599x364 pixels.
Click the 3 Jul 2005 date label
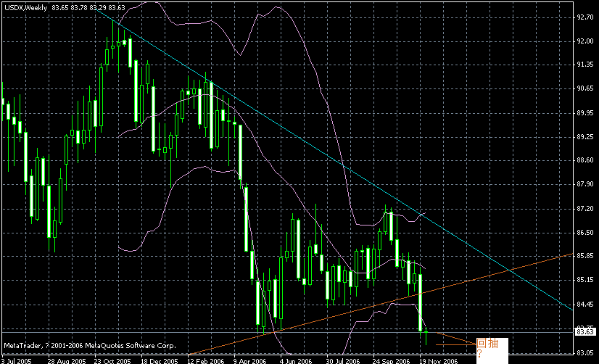(x=17, y=361)
